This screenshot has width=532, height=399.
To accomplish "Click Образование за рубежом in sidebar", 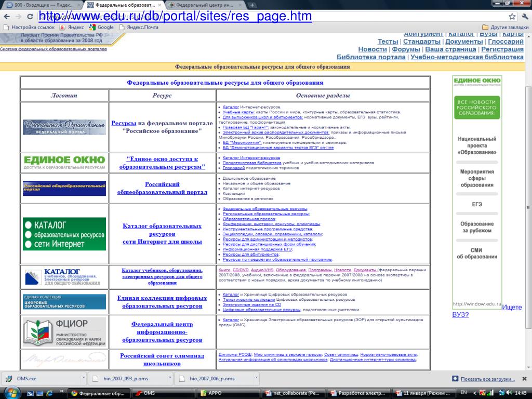I will (x=477, y=227).
